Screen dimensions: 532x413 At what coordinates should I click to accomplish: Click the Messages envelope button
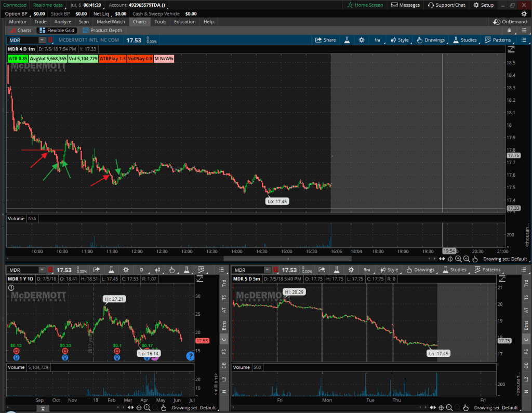point(405,5)
